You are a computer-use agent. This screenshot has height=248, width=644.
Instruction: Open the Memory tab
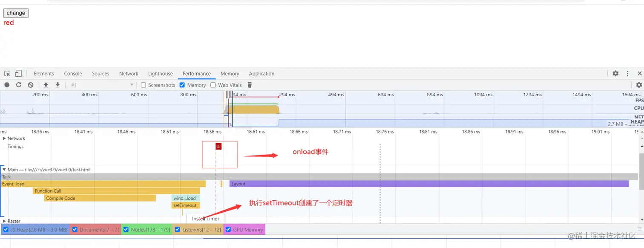230,74
